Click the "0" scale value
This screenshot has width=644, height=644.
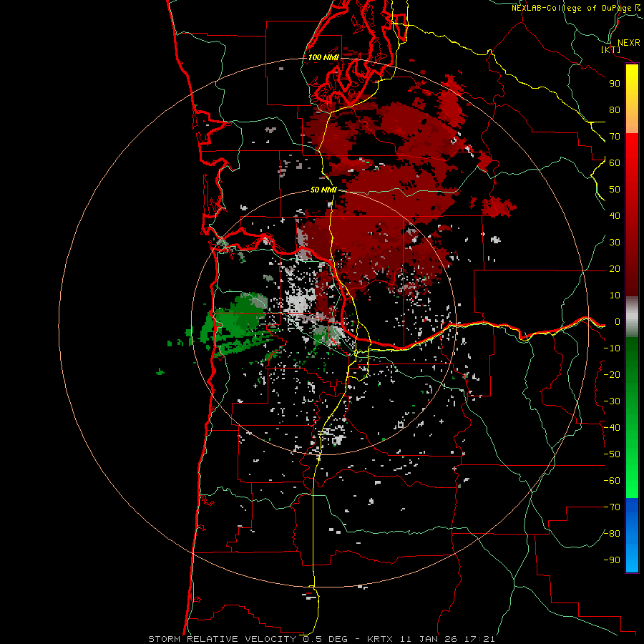pyautogui.click(x=618, y=322)
